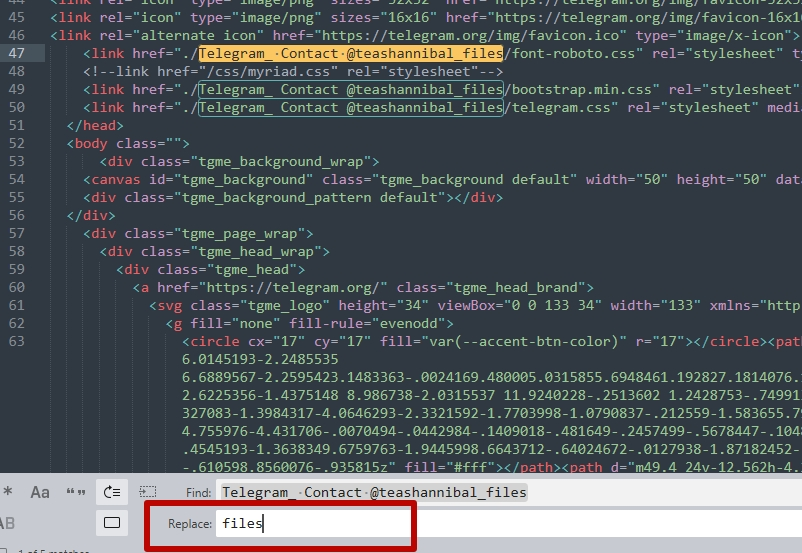Image resolution: width=802 pixels, height=553 pixels.
Task: Click line number 60 in gutter
Action: pos(16,287)
